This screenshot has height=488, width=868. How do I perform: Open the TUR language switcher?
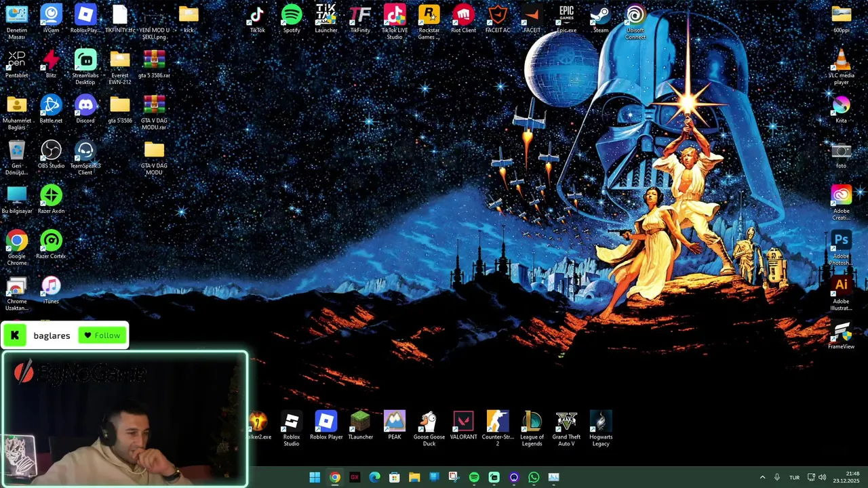(x=794, y=477)
